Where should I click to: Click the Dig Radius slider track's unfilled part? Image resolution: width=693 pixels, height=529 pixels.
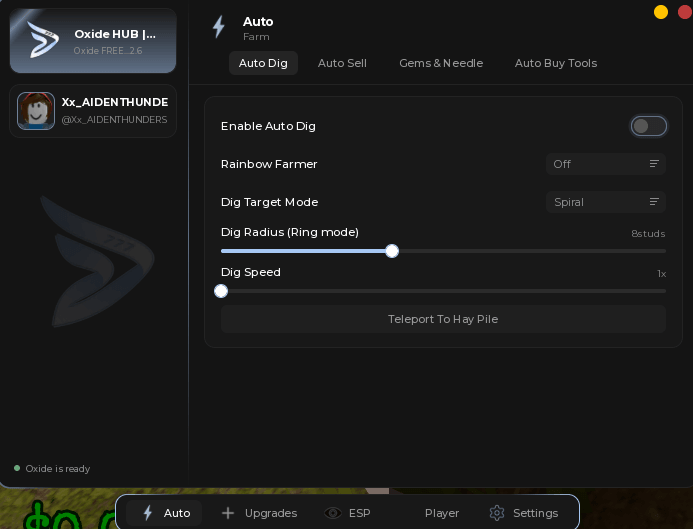(532, 251)
